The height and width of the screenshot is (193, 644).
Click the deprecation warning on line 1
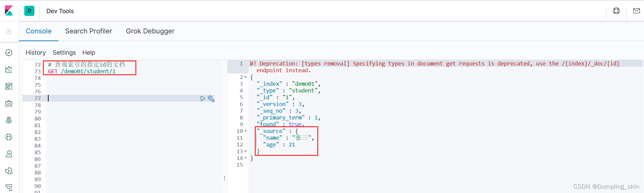coord(435,67)
